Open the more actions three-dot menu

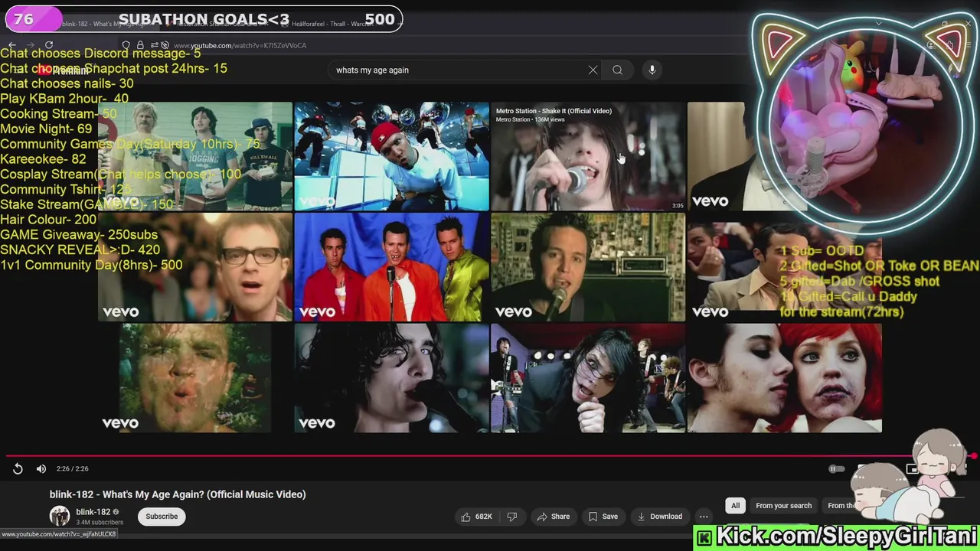[704, 517]
